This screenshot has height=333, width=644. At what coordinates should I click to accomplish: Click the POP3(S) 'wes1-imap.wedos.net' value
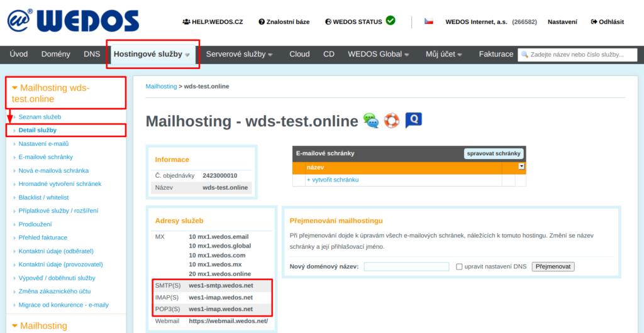click(x=221, y=308)
